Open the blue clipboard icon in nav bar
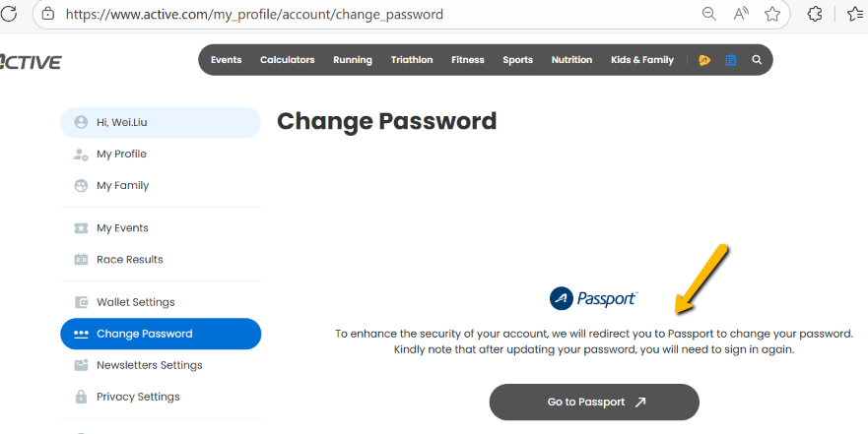868x434 pixels. pos(731,60)
